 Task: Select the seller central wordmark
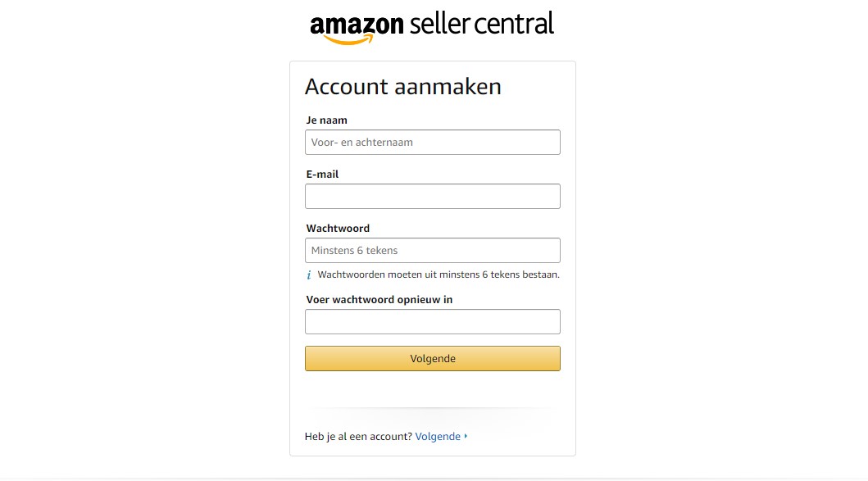(481, 24)
